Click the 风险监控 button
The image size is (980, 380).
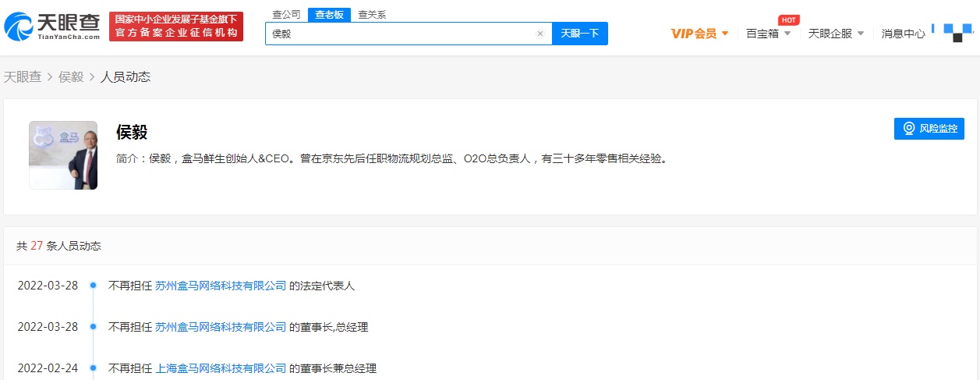(x=929, y=129)
